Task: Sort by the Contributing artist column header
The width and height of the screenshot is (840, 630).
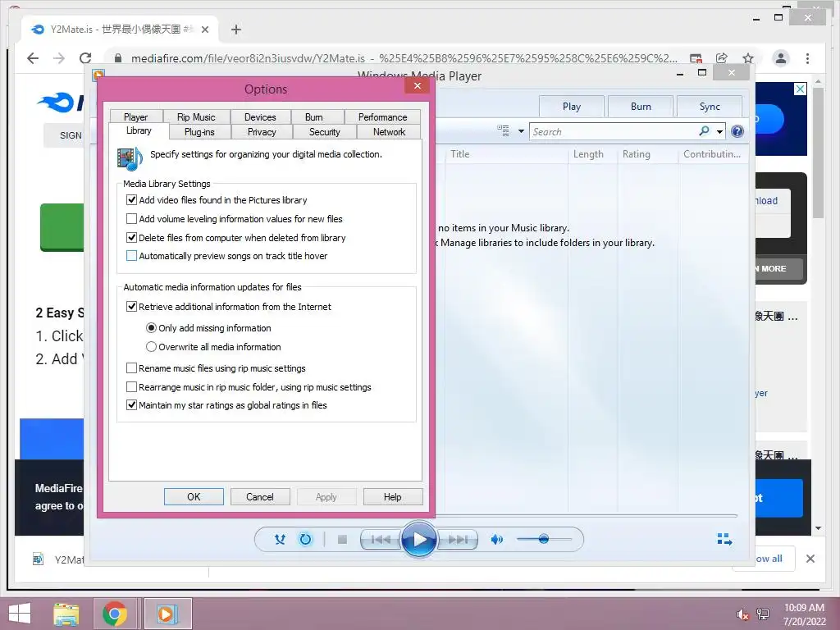Action: coord(713,154)
